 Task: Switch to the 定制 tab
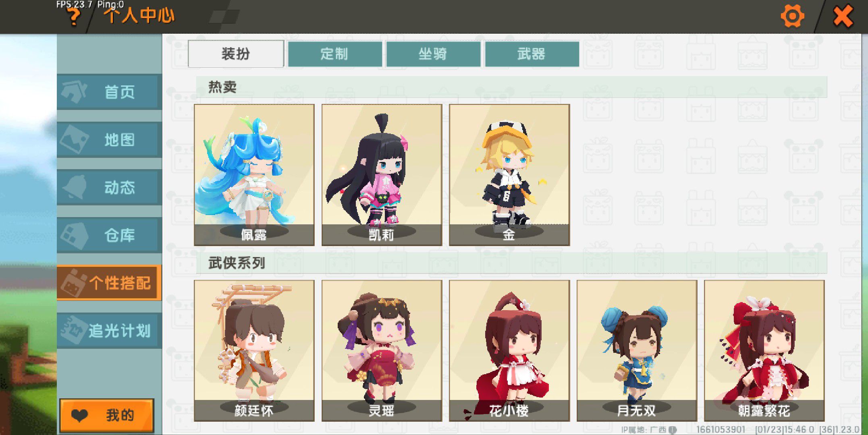coord(335,54)
